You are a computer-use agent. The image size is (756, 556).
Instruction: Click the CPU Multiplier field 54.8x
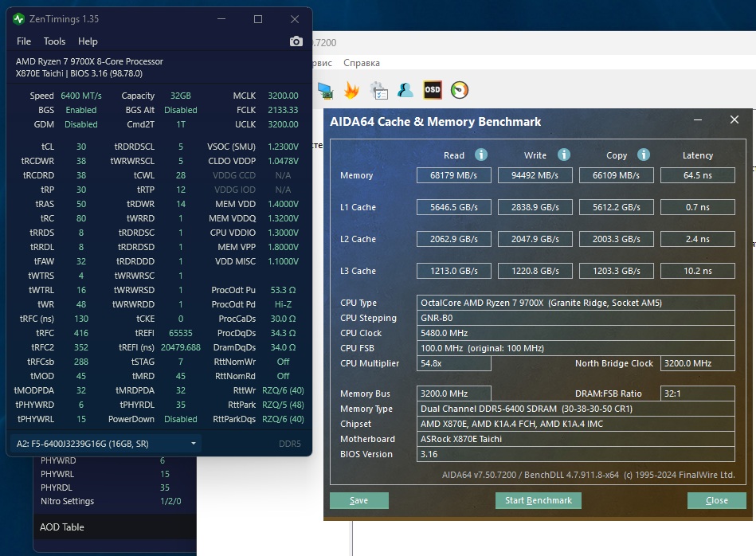(x=454, y=363)
